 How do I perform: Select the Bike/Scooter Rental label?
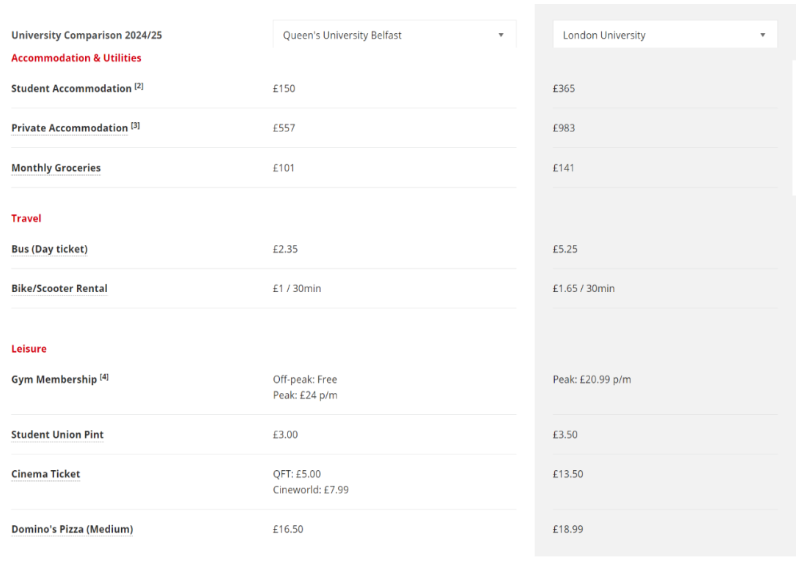click(x=59, y=289)
